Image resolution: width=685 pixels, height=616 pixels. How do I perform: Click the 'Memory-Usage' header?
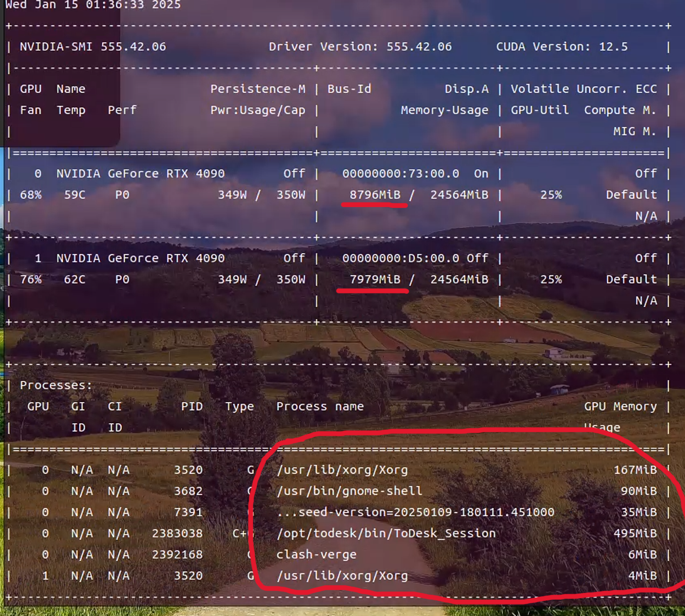click(445, 110)
